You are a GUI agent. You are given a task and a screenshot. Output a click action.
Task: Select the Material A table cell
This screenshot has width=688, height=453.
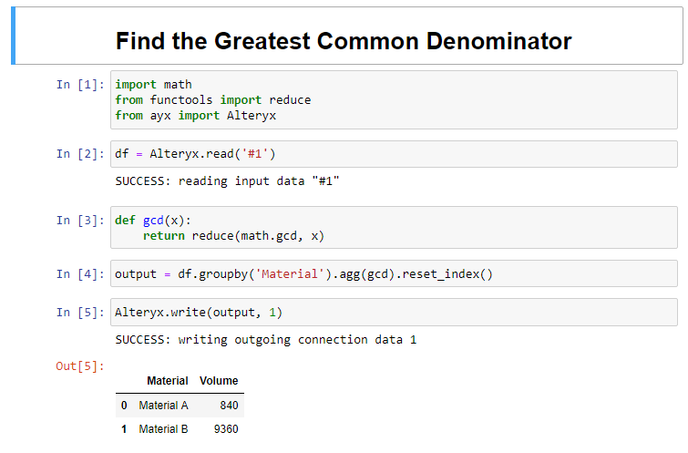pyautogui.click(x=164, y=405)
